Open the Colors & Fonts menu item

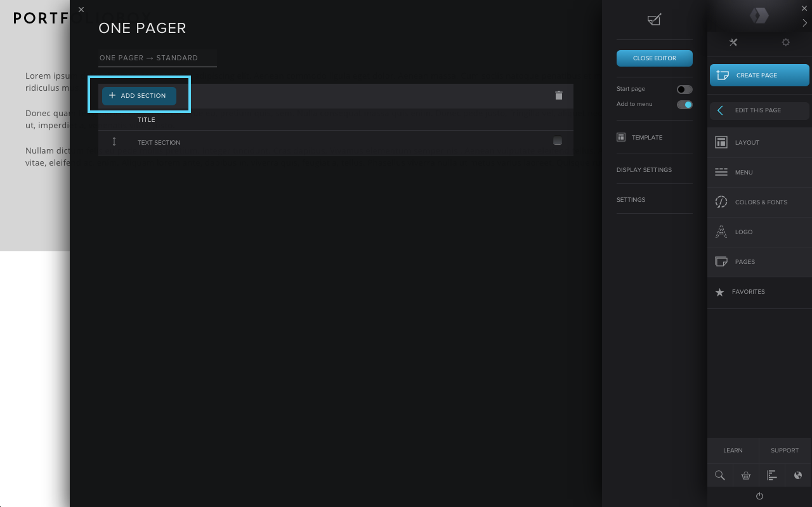point(761,202)
